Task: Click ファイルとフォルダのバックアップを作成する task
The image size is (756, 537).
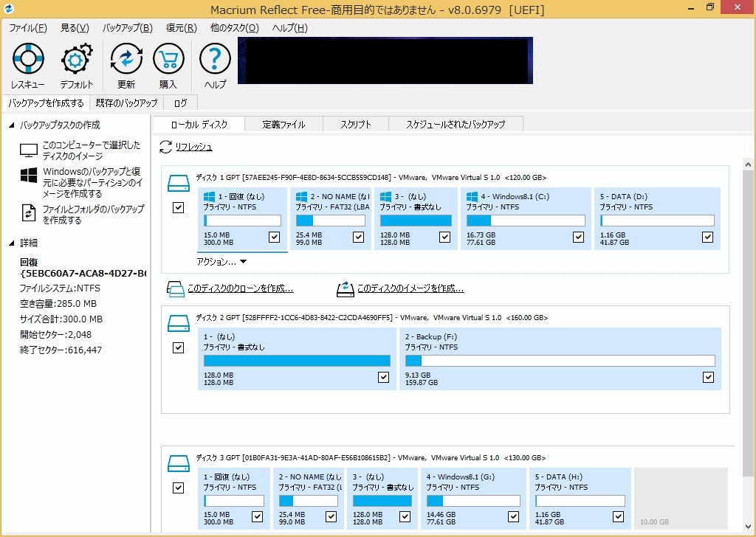Action: point(93,215)
